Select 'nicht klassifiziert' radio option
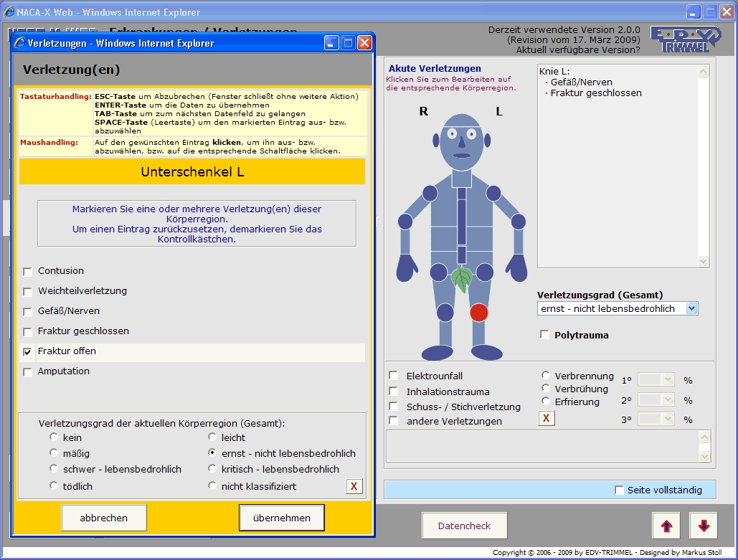This screenshot has height=560, width=738. click(212, 485)
